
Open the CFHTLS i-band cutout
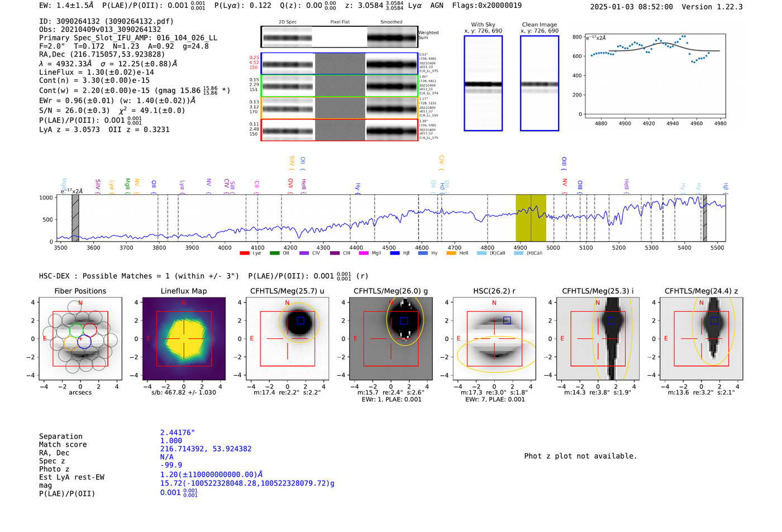[598, 338]
